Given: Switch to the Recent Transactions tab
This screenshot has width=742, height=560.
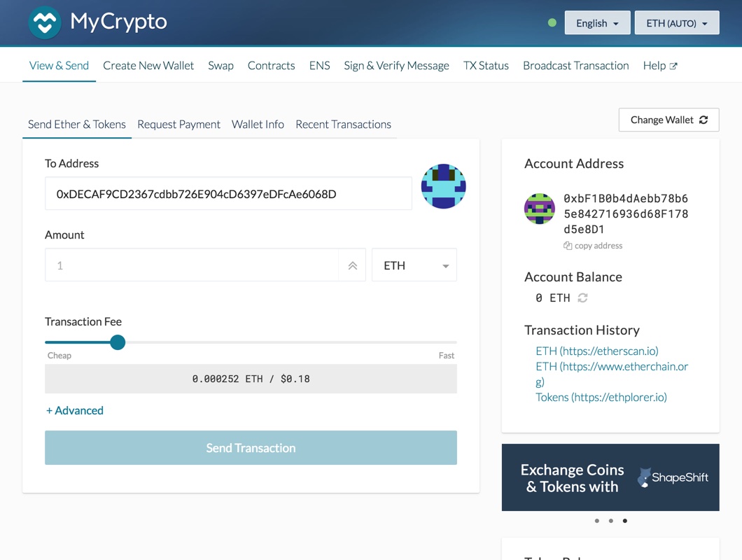Looking at the screenshot, I should pos(343,124).
